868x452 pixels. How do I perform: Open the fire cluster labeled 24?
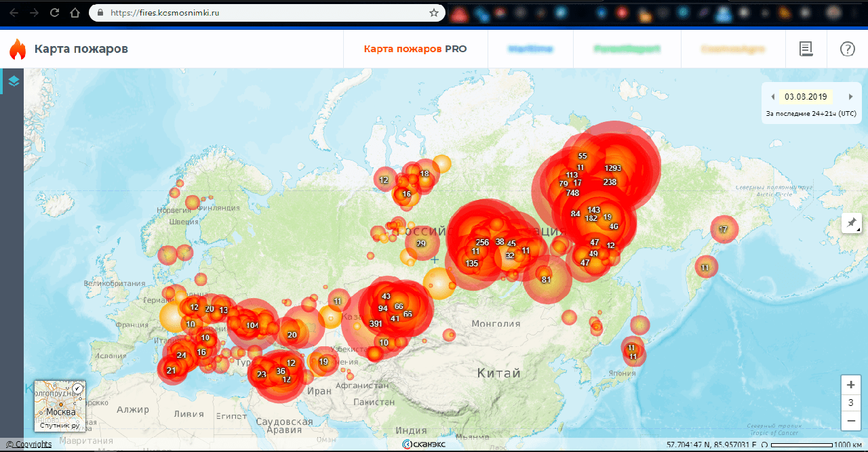pos(181,355)
